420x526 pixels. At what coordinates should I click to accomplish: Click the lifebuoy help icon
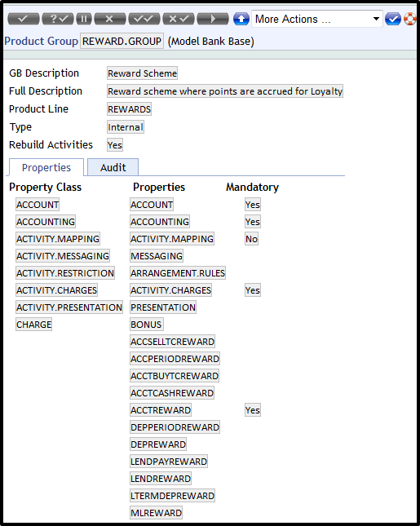[x=410, y=19]
